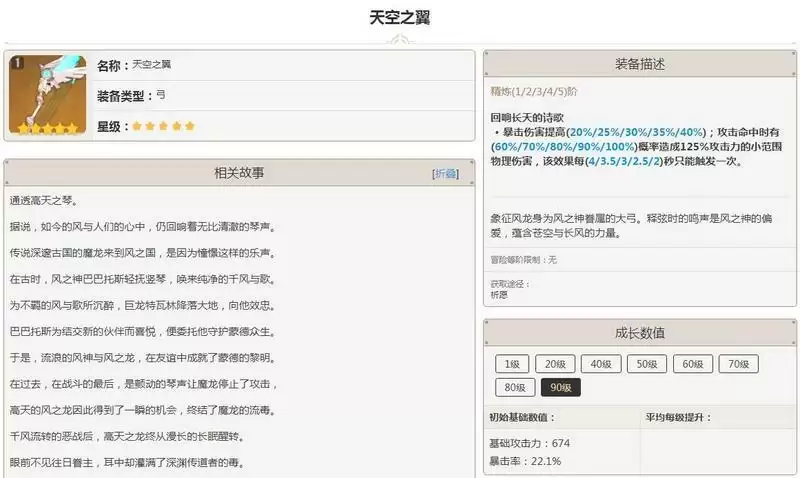Pick the 80级 level button
Screen dimensions: 800x478
tap(515, 387)
